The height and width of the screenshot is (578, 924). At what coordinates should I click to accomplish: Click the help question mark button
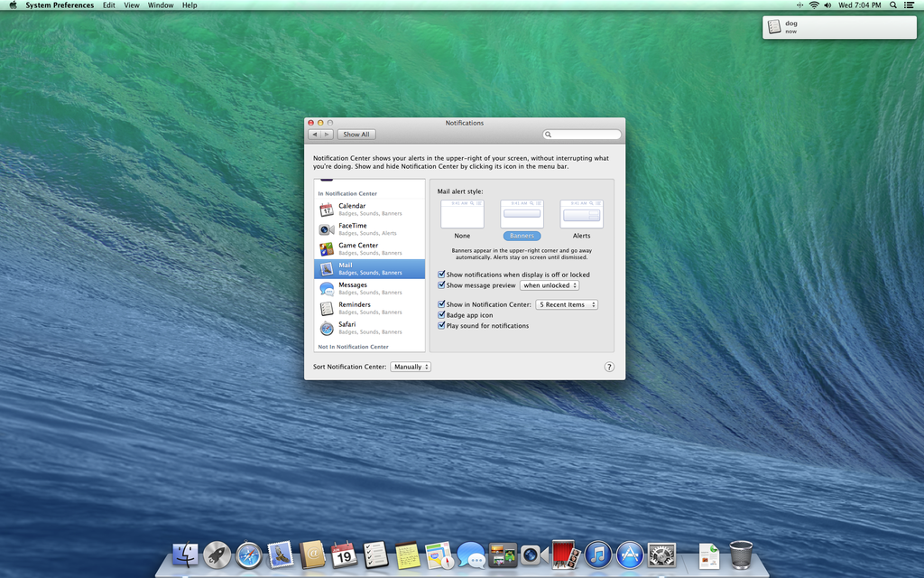609,367
